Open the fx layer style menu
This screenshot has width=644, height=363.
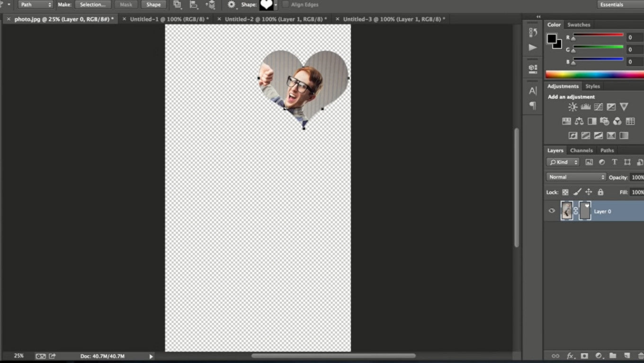(570, 356)
